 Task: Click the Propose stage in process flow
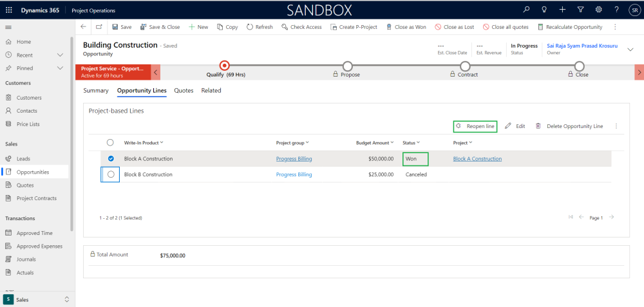(x=348, y=66)
